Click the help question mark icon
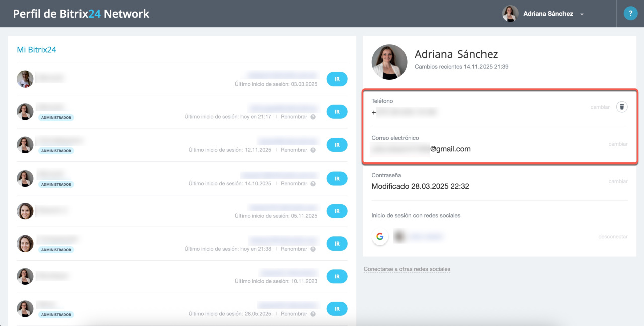 [630, 14]
